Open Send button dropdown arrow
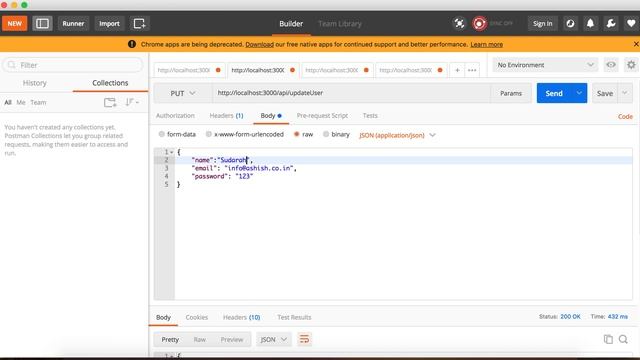The width and height of the screenshot is (640, 360). point(579,93)
